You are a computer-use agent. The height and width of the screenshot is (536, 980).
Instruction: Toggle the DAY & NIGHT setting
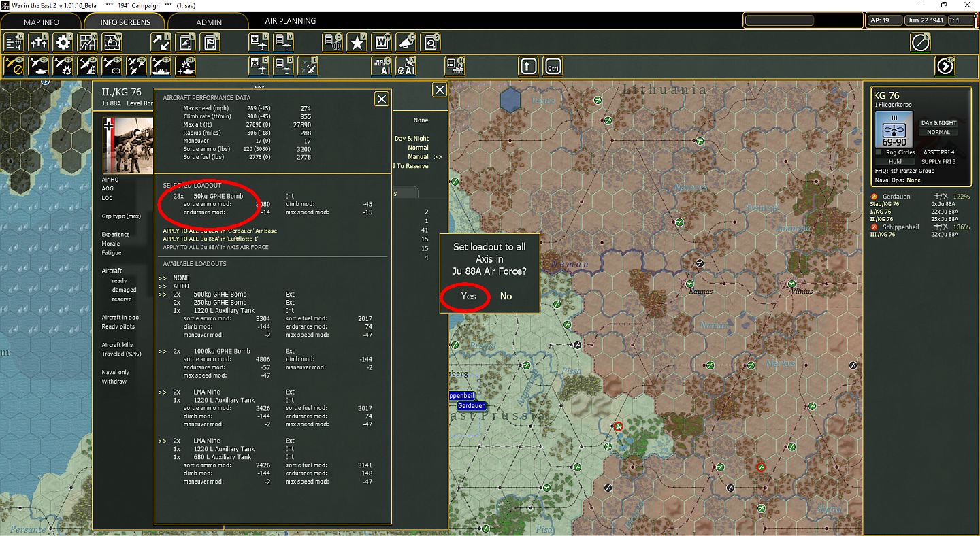938,123
